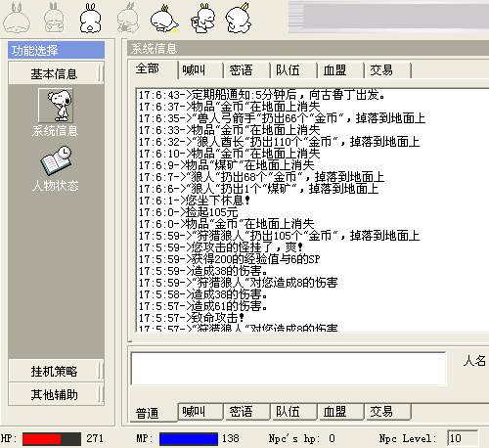The height and width of the screenshot is (448, 489).
Task: Click log line 狼人扔出1个煤矿
Action: [258, 189]
